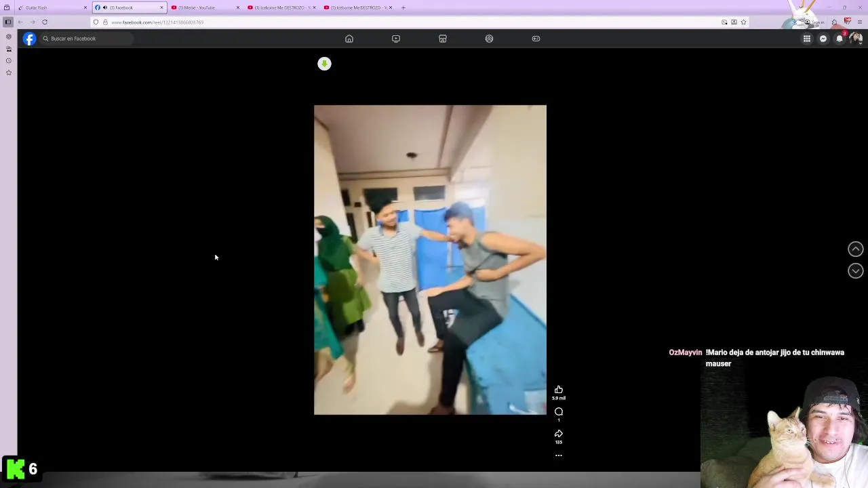Open the Facebook Gaming icon

pos(536,39)
